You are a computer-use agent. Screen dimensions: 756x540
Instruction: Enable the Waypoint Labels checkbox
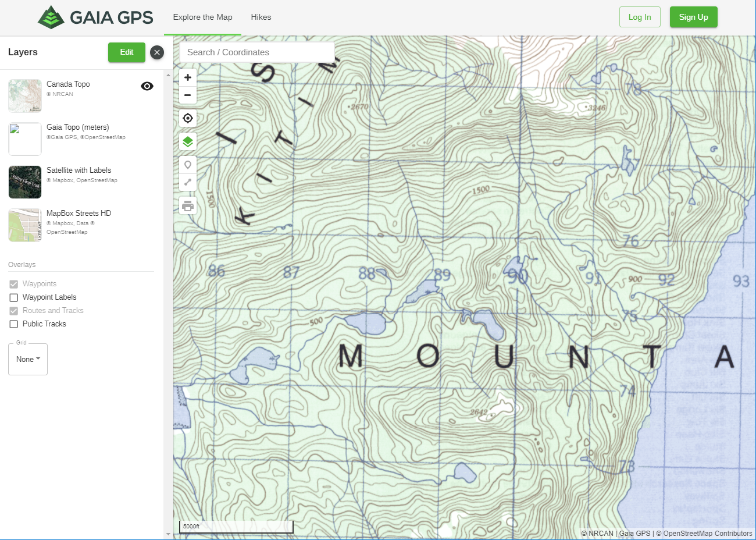click(14, 297)
